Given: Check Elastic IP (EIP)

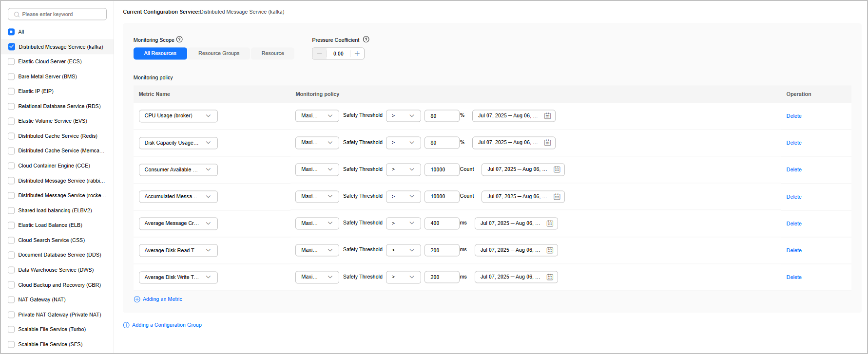Looking at the screenshot, I should tap(11, 91).
